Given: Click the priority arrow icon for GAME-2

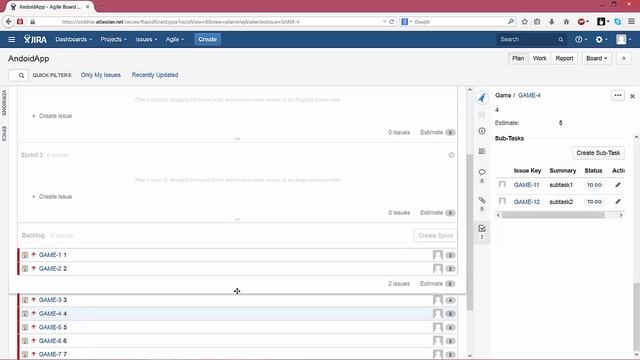Looking at the screenshot, I should point(33,269).
